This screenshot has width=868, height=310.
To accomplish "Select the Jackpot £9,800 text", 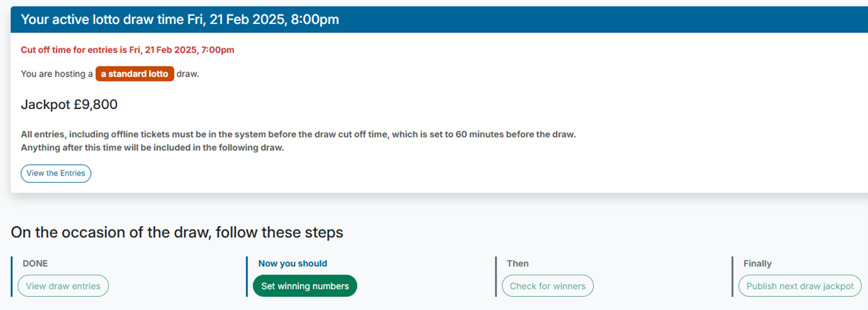I will tap(69, 105).
